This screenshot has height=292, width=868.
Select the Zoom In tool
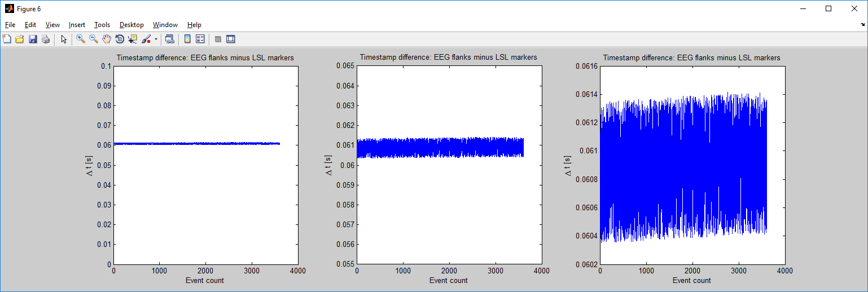pyautogui.click(x=81, y=39)
